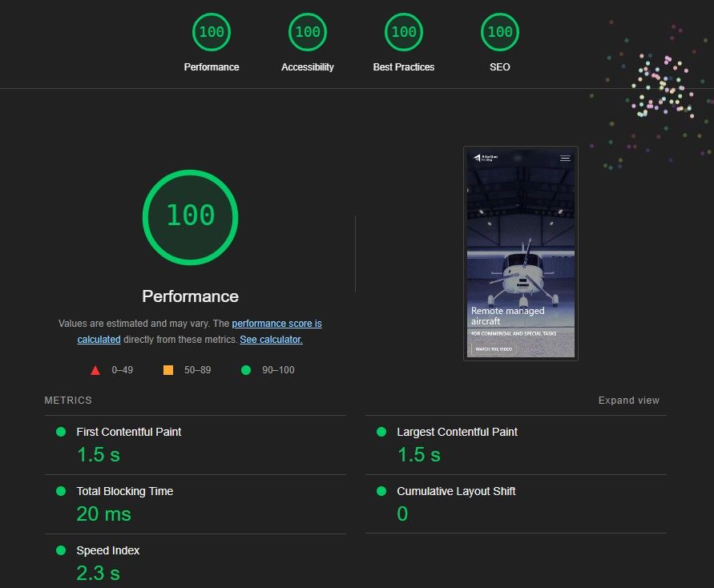Click the hamburger menu in the page screenshot
The height and width of the screenshot is (588, 714).
tap(565, 159)
